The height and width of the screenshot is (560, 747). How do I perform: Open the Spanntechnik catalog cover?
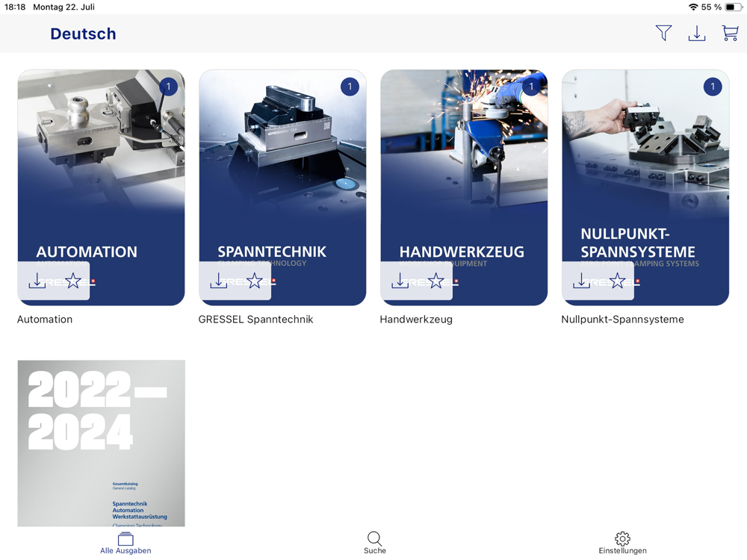tap(282, 187)
